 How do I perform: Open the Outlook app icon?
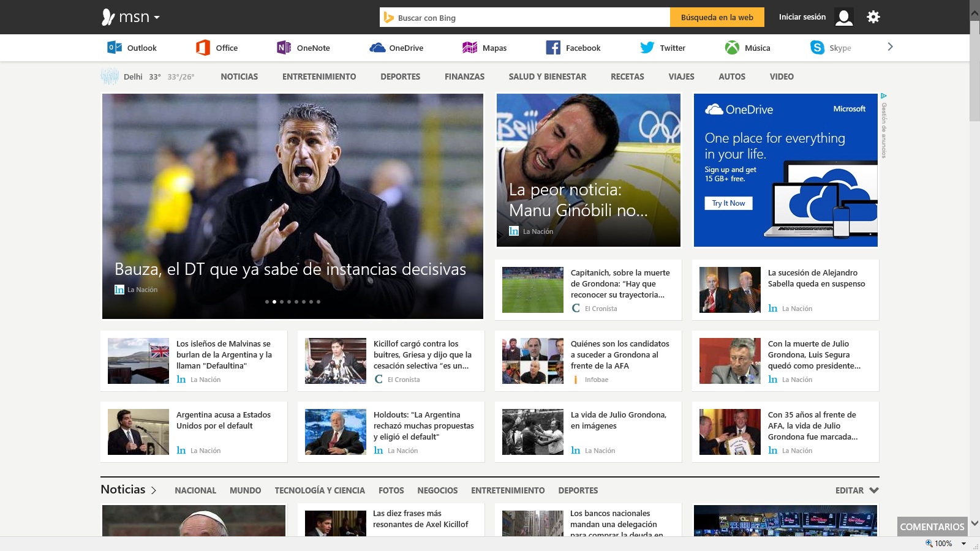pyautogui.click(x=113, y=47)
